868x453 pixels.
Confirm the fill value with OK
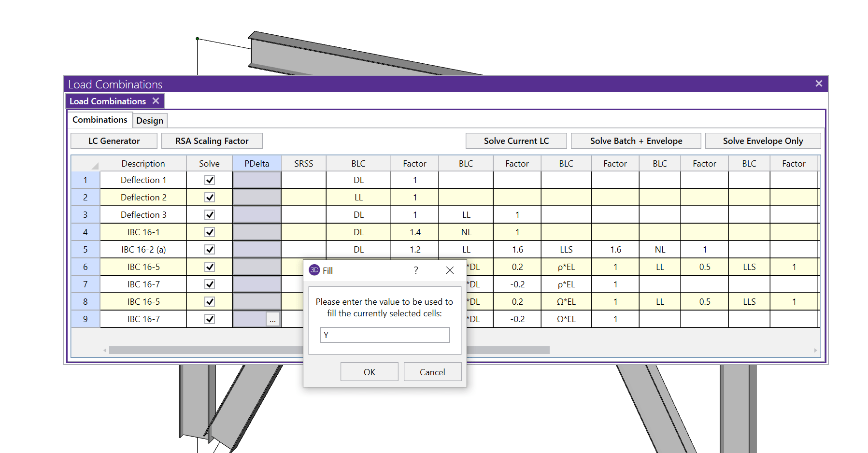pyautogui.click(x=369, y=371)
